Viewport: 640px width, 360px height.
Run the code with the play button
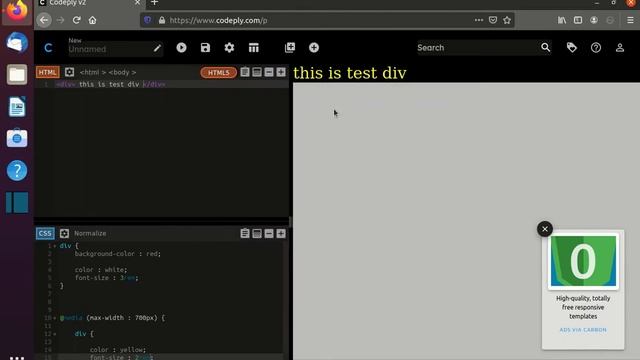181,48
